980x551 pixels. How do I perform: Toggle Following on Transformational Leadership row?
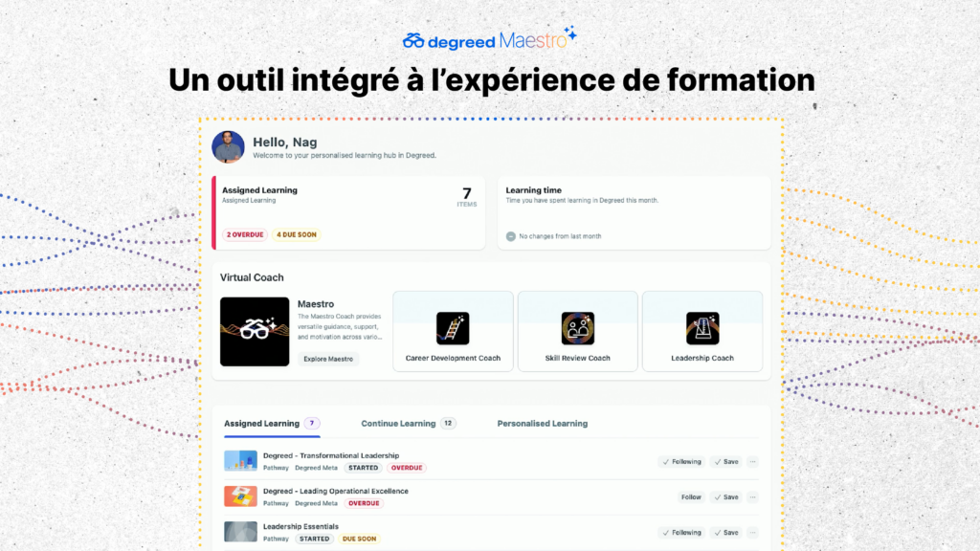[x=681, y=462]
